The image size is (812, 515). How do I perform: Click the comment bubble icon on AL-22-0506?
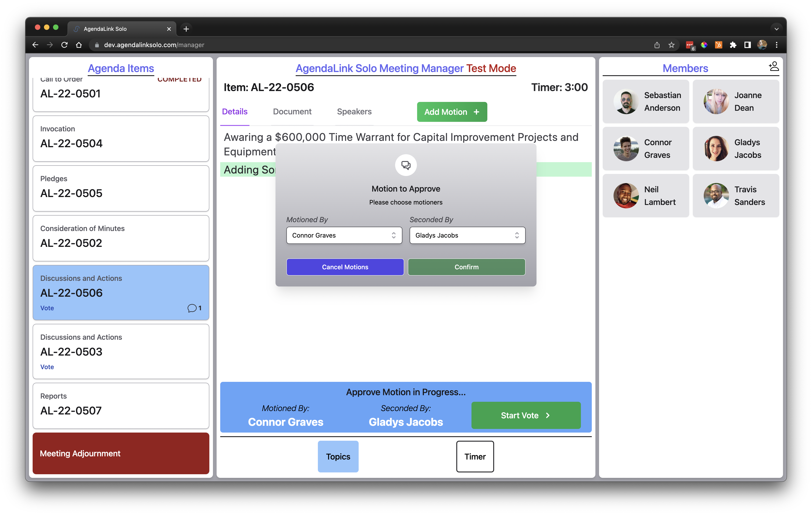pyautogui.click(x=192, y=308)
